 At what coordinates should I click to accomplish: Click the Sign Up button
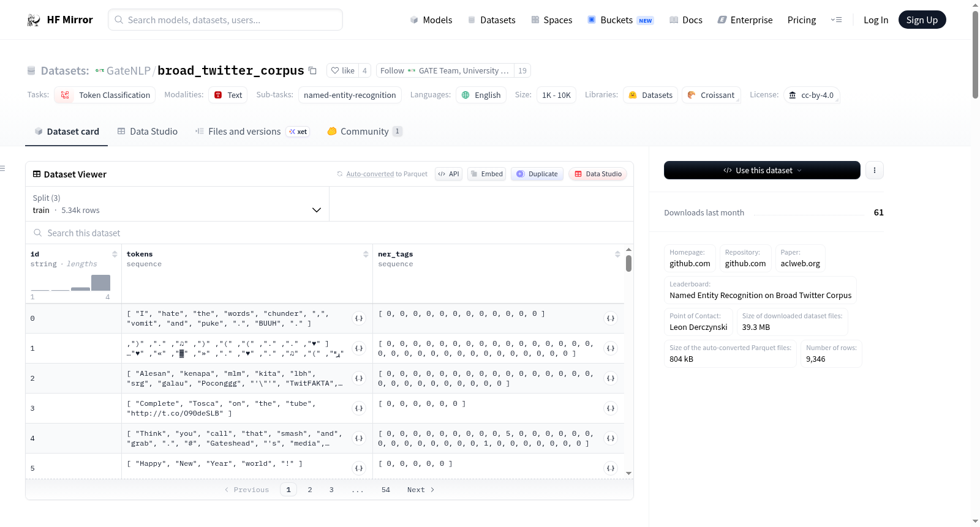tap(922, 20)
